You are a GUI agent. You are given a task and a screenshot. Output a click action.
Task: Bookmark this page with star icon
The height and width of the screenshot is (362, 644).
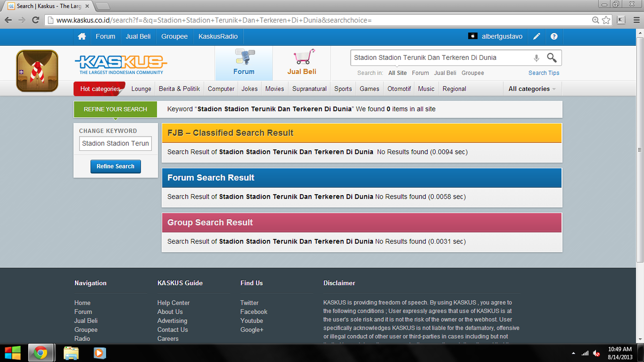point(606,20)
